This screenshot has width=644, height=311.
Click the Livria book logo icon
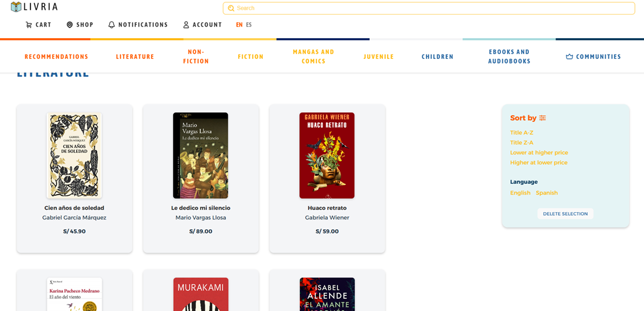tap(16, 7)
